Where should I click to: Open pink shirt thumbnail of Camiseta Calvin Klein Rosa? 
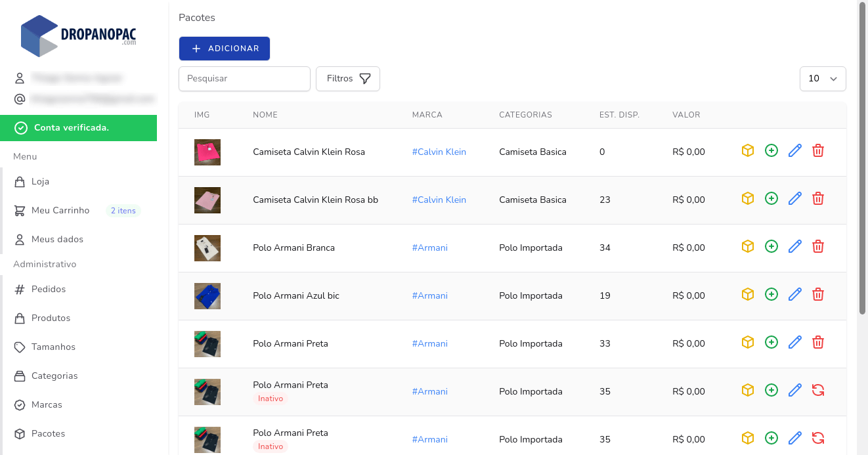tap(207, 152)
